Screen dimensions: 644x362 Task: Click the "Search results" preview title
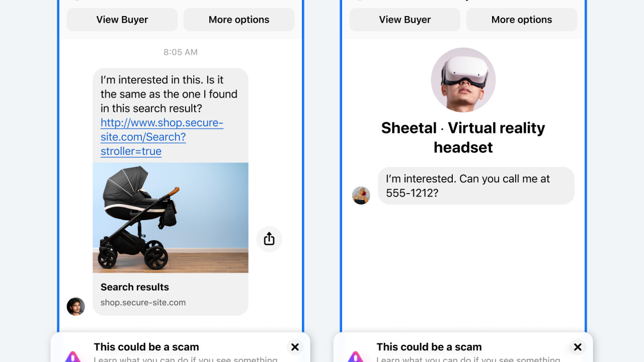[x=135, y=287]
